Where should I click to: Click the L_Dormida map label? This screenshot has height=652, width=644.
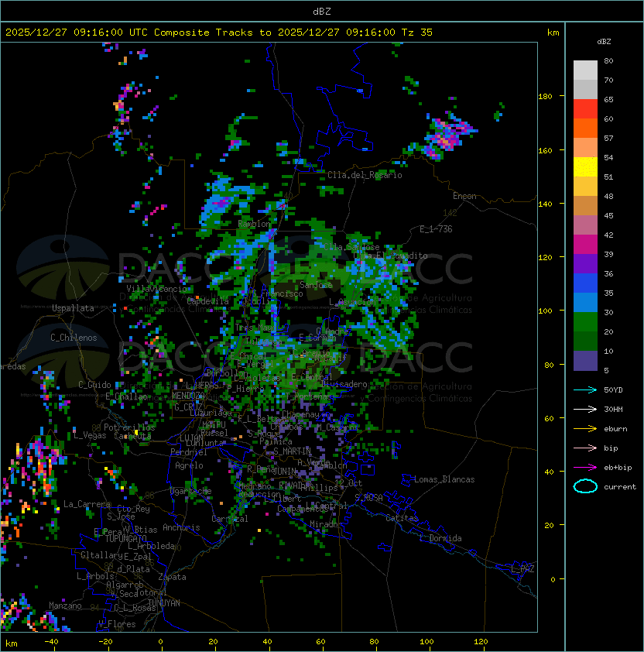pyautogui.click(x=440, y=538)
